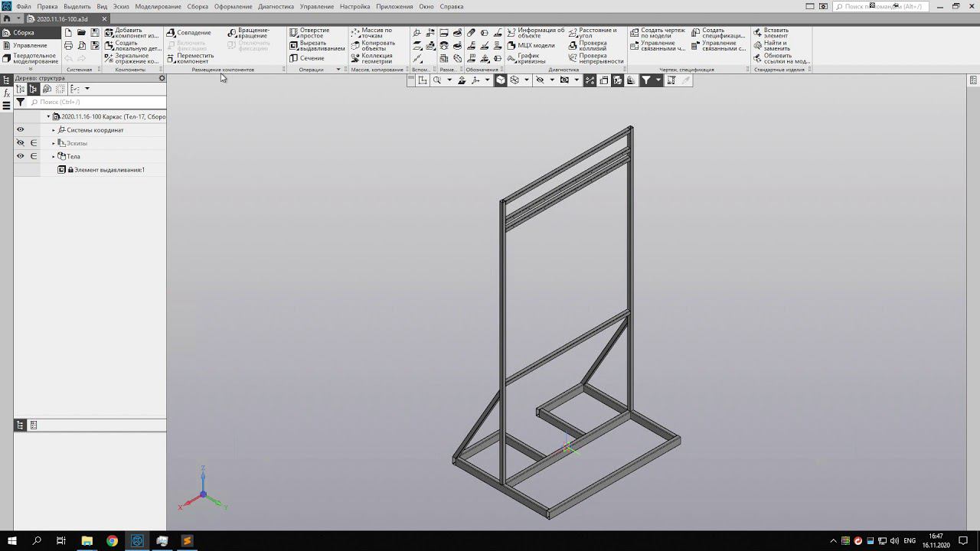Click Создать спецификацию tool
The height and width of the screenshot is (551, 980).
tap(718, 33)
